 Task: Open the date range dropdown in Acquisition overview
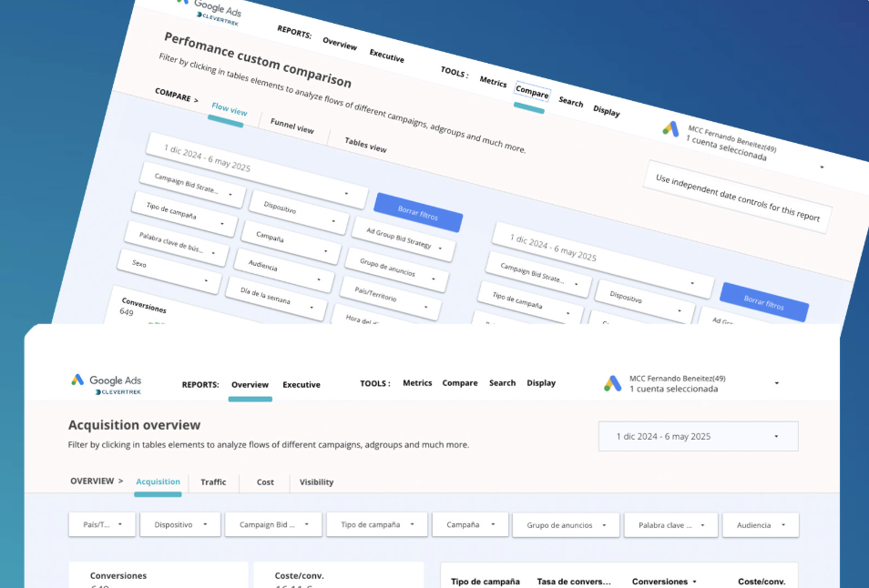coord(699,436)
